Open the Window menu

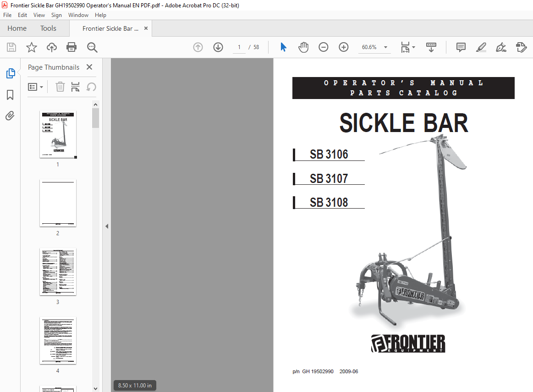coord(78,15)
